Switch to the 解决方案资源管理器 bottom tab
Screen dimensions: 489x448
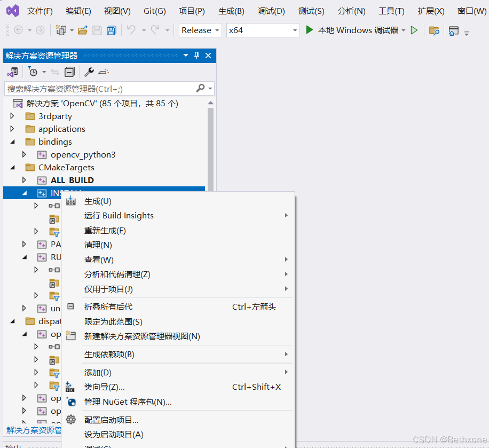[x=34, y=430]
